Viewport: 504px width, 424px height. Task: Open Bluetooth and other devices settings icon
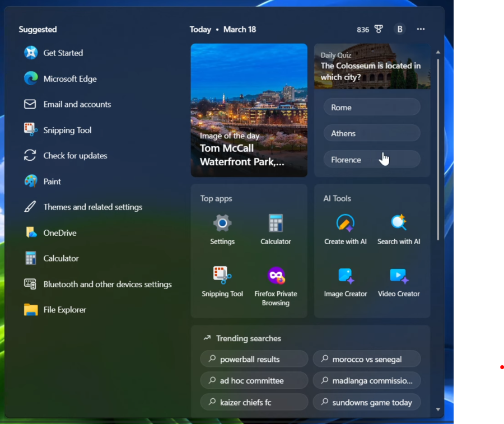pos(30,284)
